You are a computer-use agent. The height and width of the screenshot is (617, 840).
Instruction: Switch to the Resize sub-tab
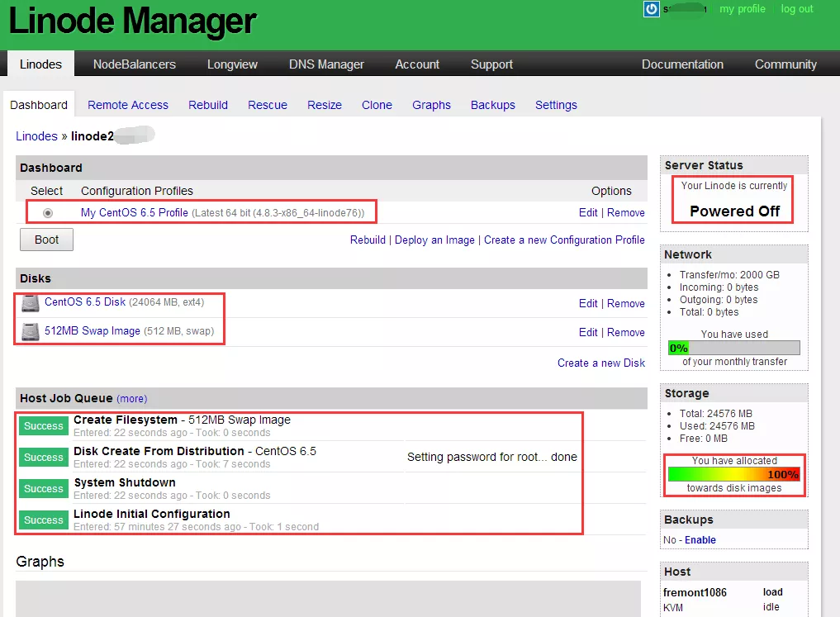tap(324, 105)
